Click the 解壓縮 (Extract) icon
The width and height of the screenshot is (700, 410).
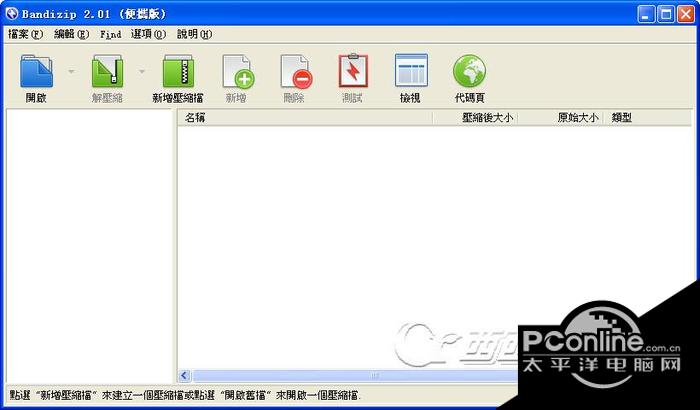coord(107,71)
